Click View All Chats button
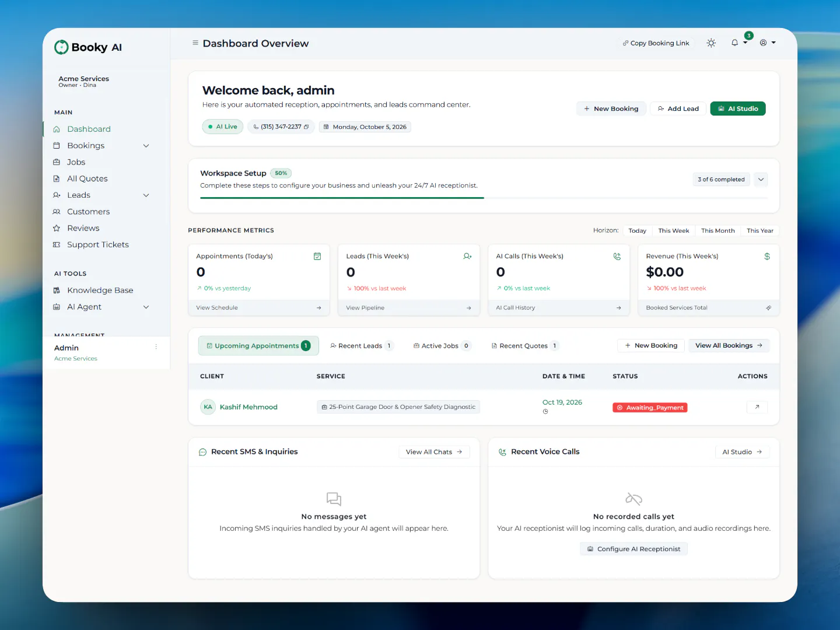 [435, 452]
